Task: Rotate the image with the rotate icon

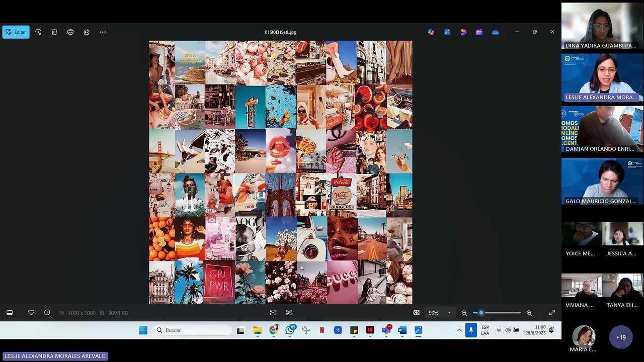Action: [38, 32]
